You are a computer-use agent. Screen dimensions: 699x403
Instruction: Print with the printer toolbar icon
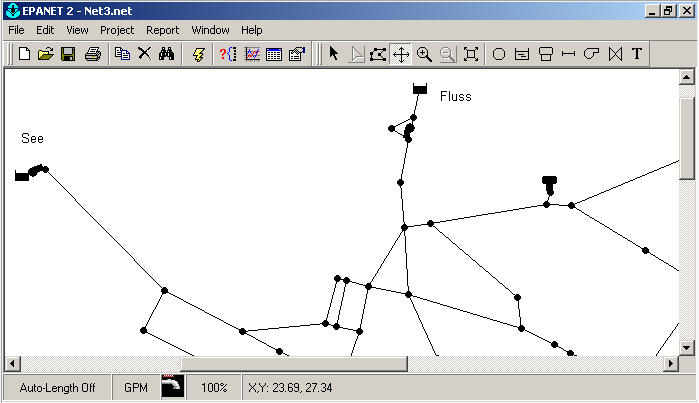(93, 54)
